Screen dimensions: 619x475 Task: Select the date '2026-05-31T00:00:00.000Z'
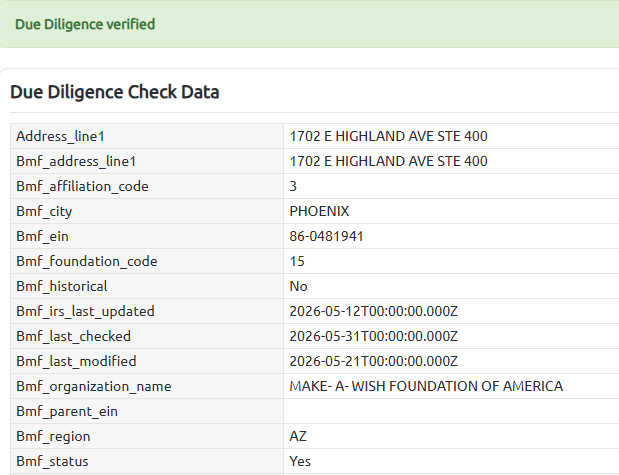coord(373,336)
